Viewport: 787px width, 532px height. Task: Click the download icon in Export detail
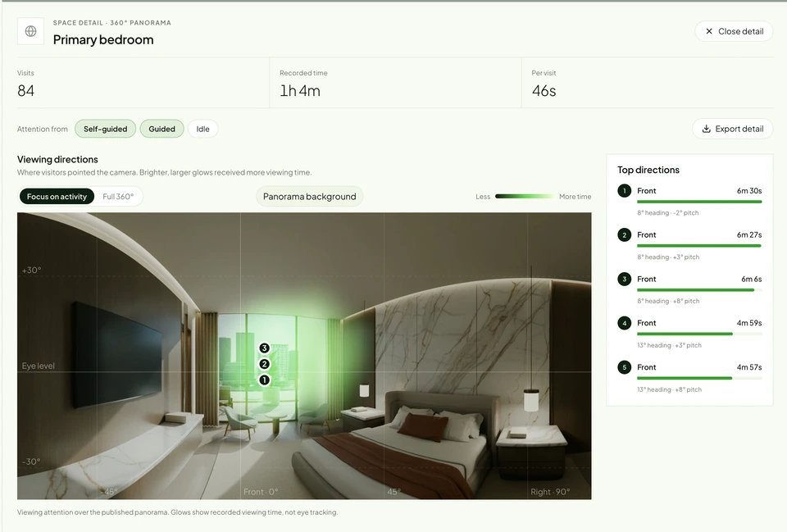pyautogui.click(x=706, y=129)
